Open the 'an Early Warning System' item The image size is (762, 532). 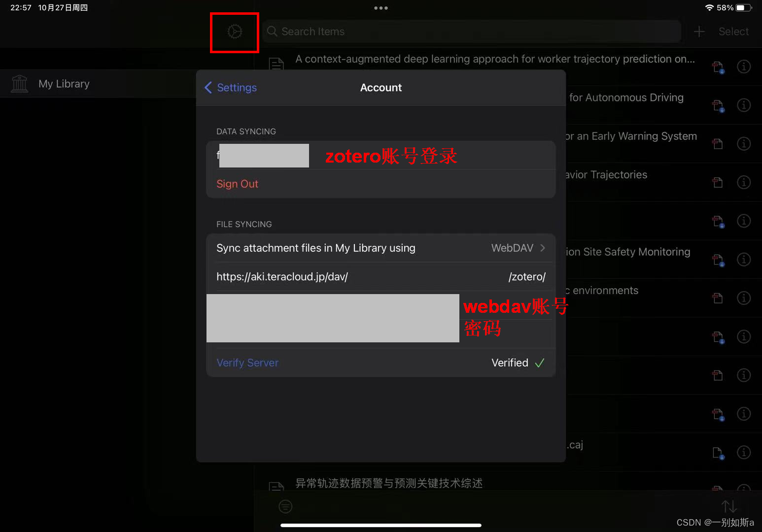pyautogui.click(x=631, y=136)
